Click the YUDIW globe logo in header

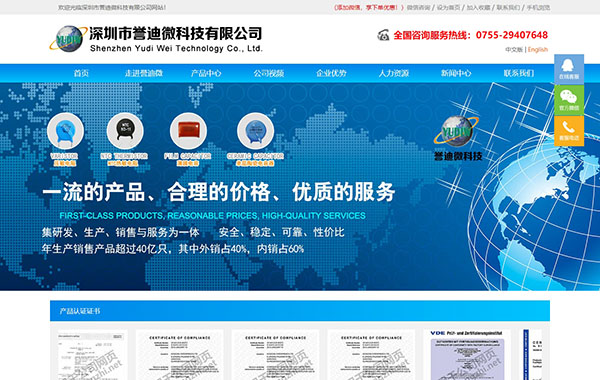(68, 39)
